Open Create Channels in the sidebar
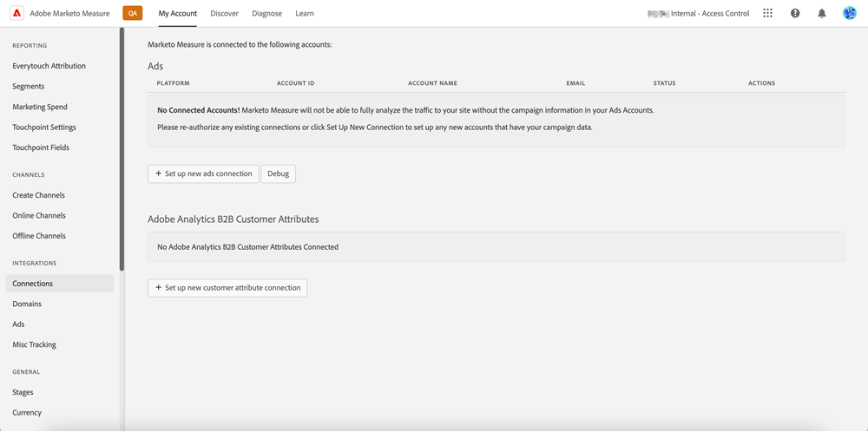The image size is (868, 432). [x=39, y=195]
